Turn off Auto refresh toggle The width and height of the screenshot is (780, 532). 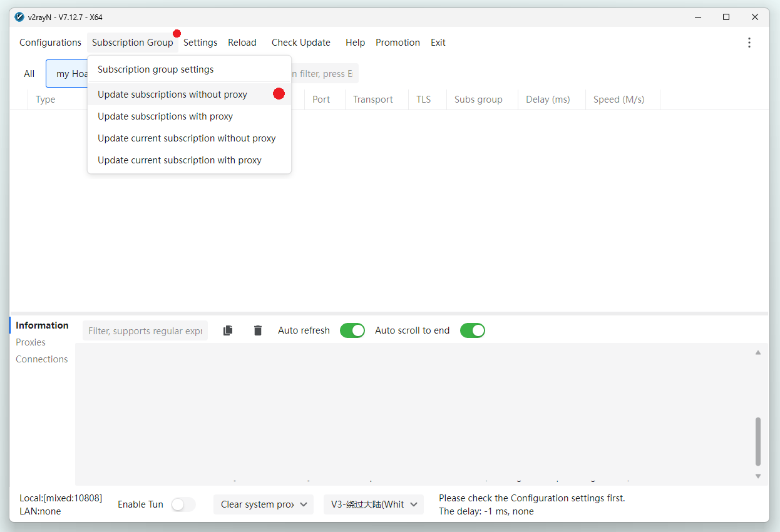[x=352, y=330]
